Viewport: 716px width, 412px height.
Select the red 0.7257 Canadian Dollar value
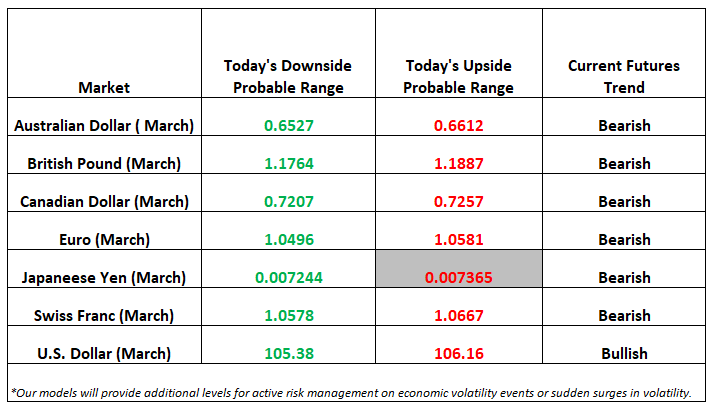click(x=458, y=201)
